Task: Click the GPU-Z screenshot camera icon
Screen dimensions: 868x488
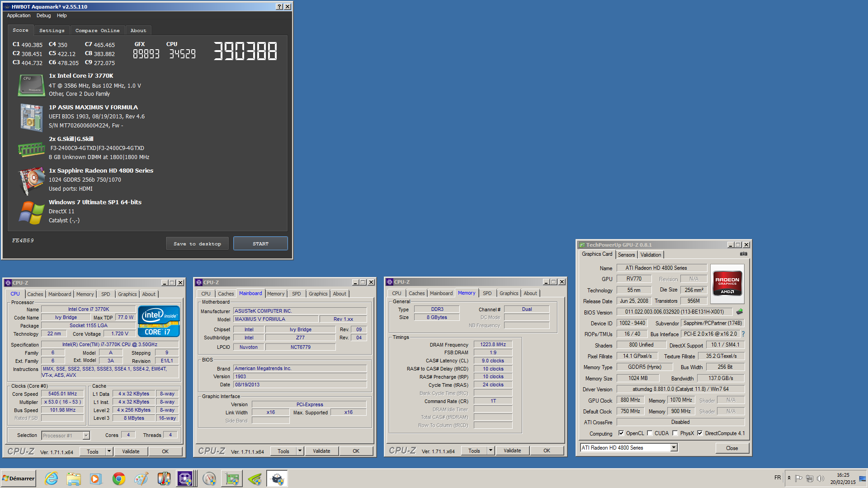Action: click(743, 254)
